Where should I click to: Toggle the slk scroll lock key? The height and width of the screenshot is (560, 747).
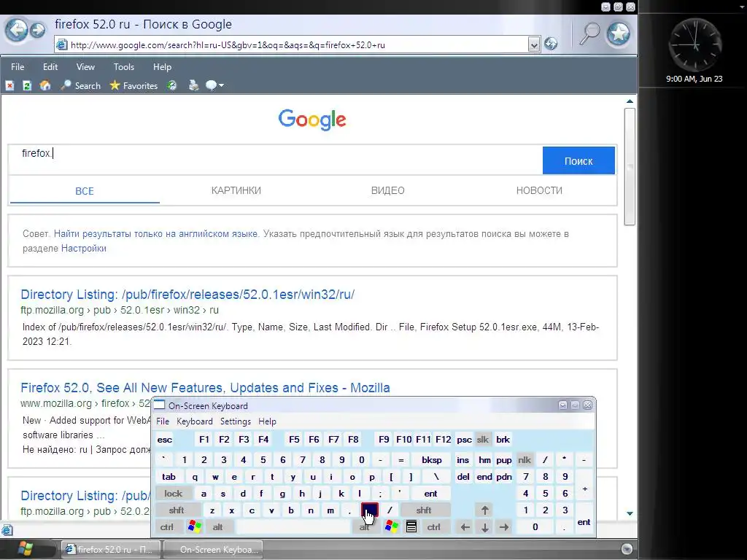(x=483, y=440)
